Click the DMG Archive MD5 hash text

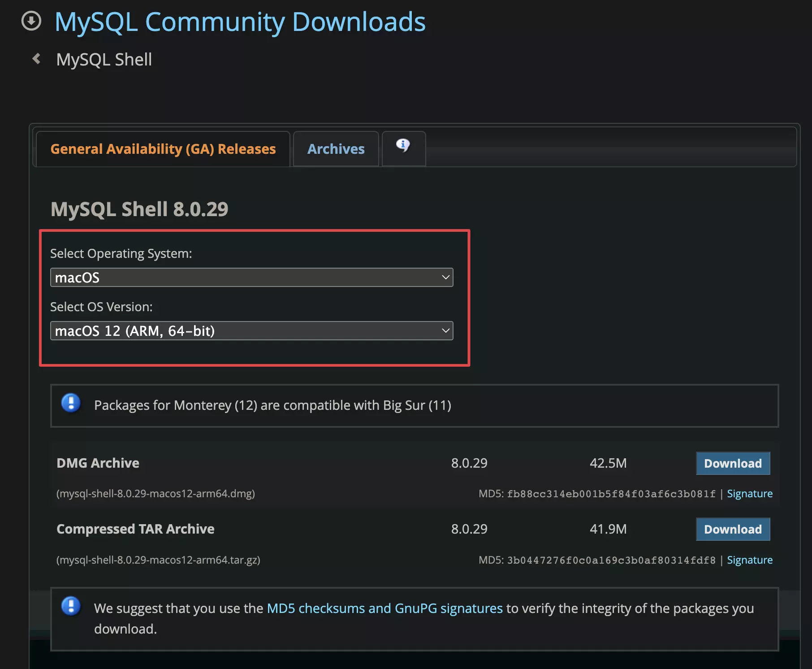coord(611,494)
